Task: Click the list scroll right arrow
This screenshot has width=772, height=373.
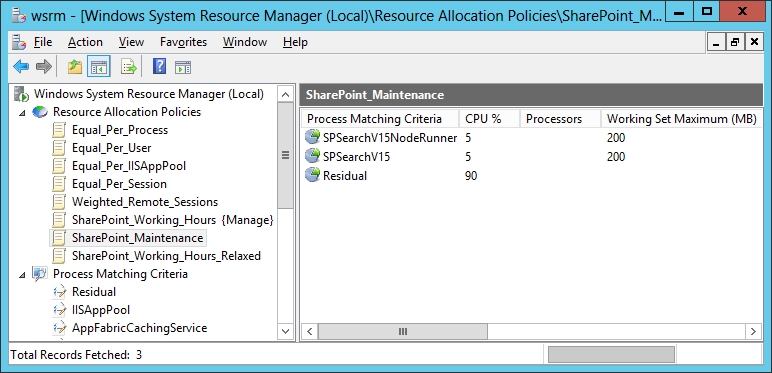Action: click(753, 331)
